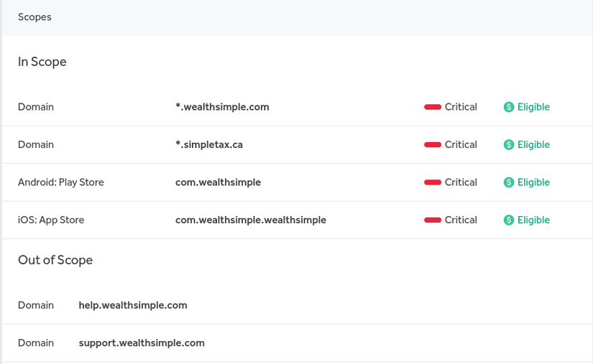Screen dimensions: 593x364
Task: Click the red severity bar for com.wealthsimple.wealthsimple
Action: pyautogui.click(x=433, y=220)
